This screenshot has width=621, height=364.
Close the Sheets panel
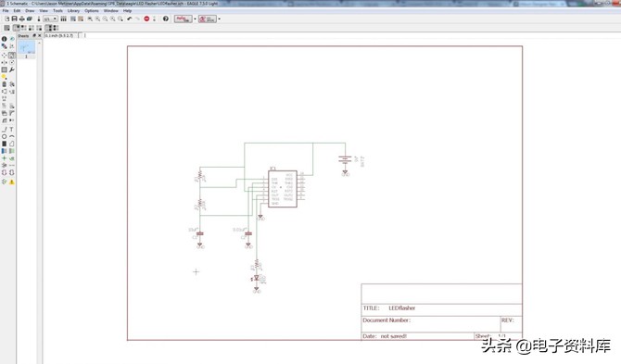click(39, 35)
